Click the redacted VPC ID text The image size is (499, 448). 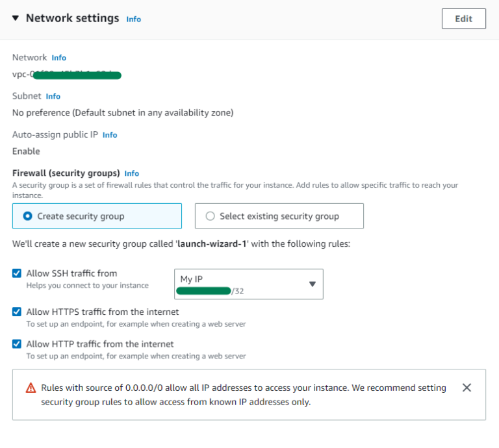coord(67,75)
